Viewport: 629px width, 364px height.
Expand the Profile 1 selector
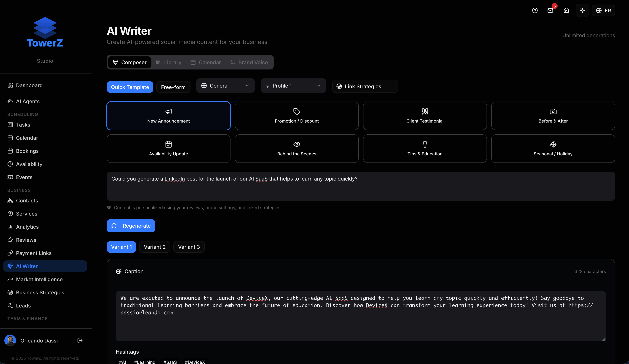click(x=293, y=86)
